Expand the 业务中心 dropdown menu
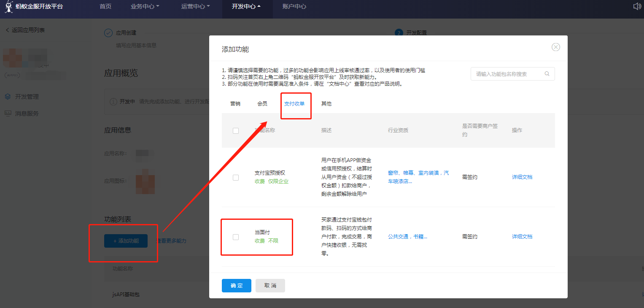644x308 pixels. pos(145,7)
